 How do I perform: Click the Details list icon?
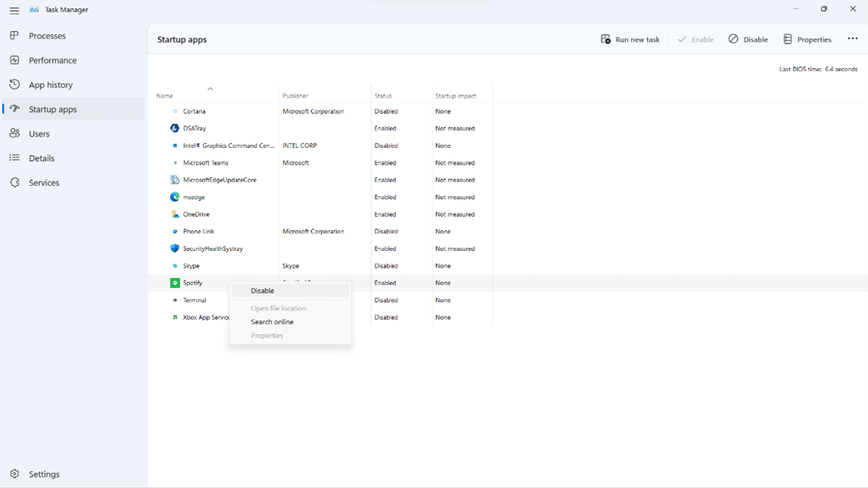[14, 158]
